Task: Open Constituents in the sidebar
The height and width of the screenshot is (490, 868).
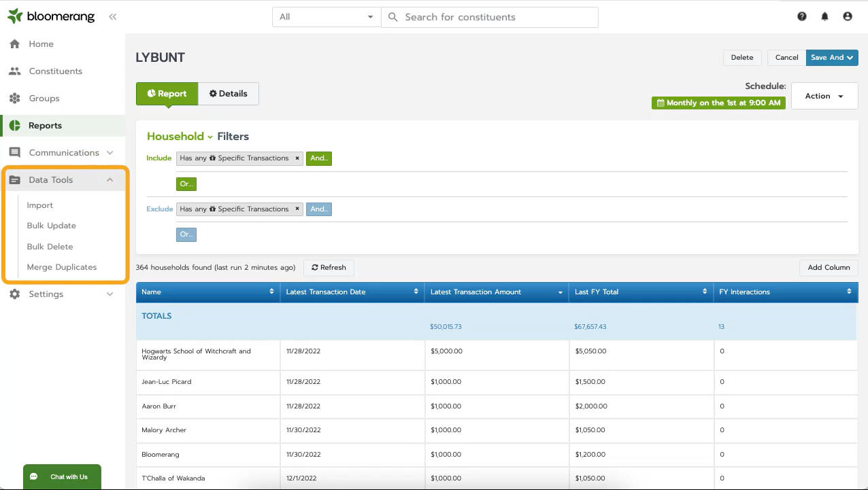Action: [55, 71]
